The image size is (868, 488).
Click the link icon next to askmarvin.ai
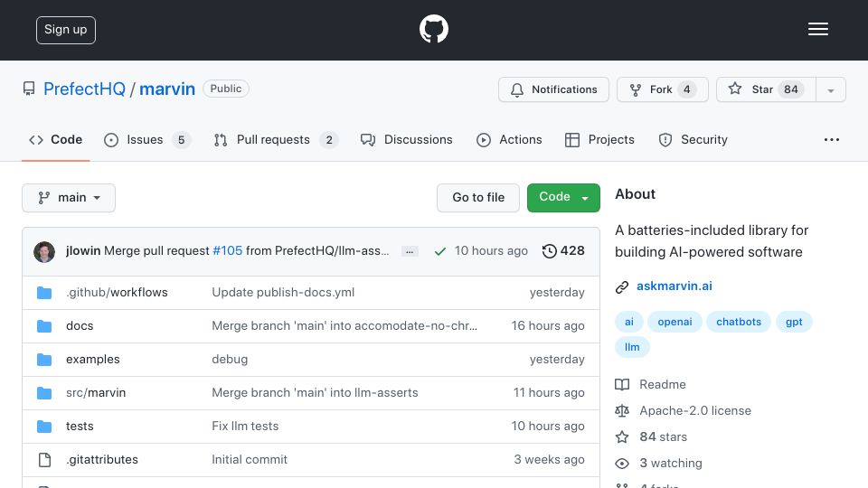[x=622, y=286]
